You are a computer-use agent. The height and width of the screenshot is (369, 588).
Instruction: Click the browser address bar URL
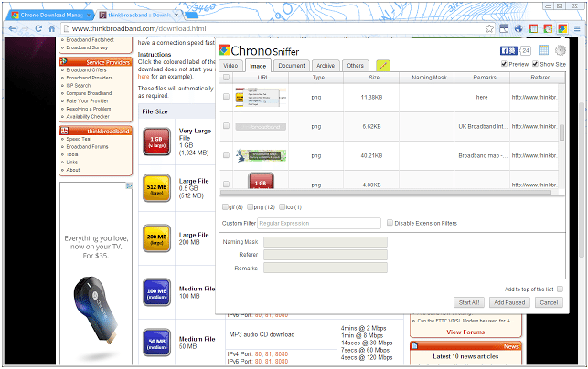pyautogui.click(x=139, y=28)
